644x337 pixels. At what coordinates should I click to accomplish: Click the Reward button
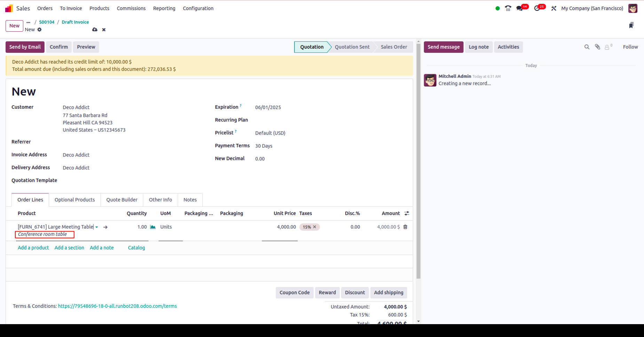(327, 292)
